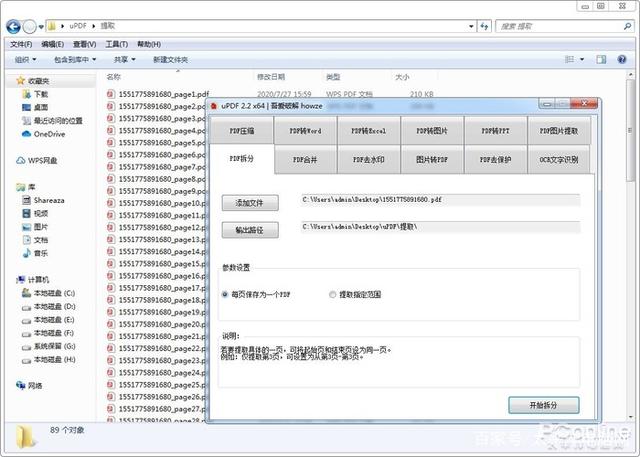The height and width of the screenshot is (457, 640).
Task: Open Shareaza library in sidebar
Action: [43, 200]
